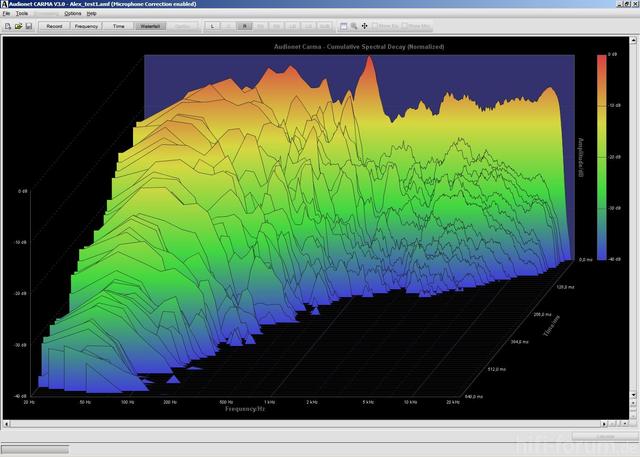
Task: Switch to the Frequency view
Action: 86,25
